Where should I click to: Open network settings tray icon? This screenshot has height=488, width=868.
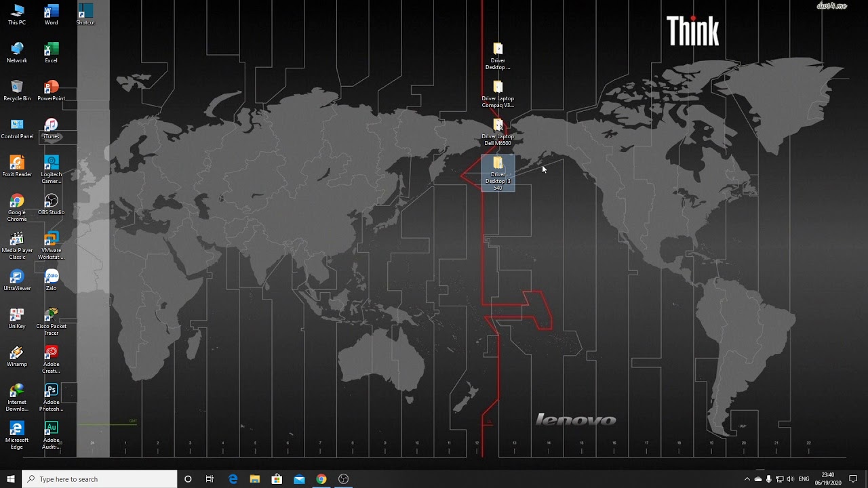pos(779,479)
